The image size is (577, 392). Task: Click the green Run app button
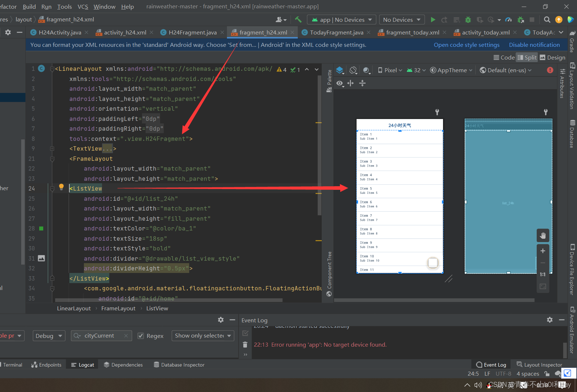point(433,20)
